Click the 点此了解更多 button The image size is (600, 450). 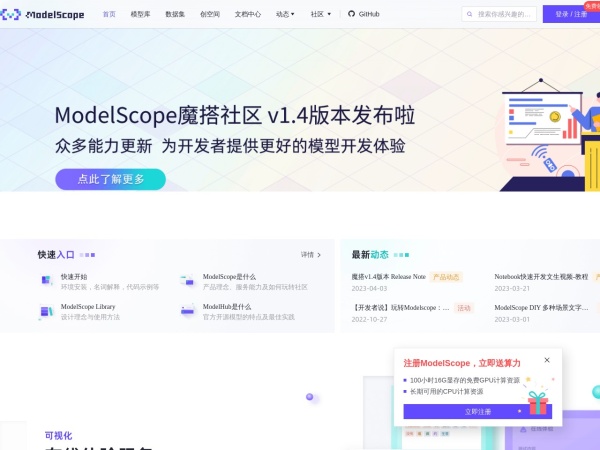[111, 179]
